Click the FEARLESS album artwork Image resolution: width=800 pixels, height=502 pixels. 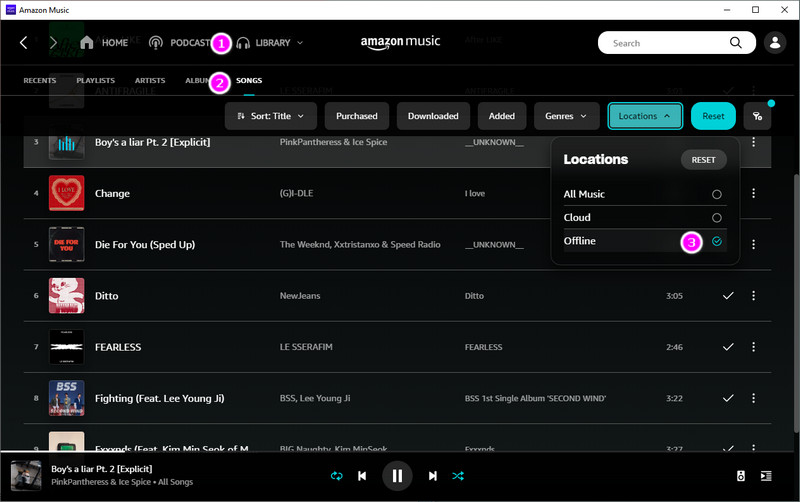pyautogui.click(x=67, y=347)
